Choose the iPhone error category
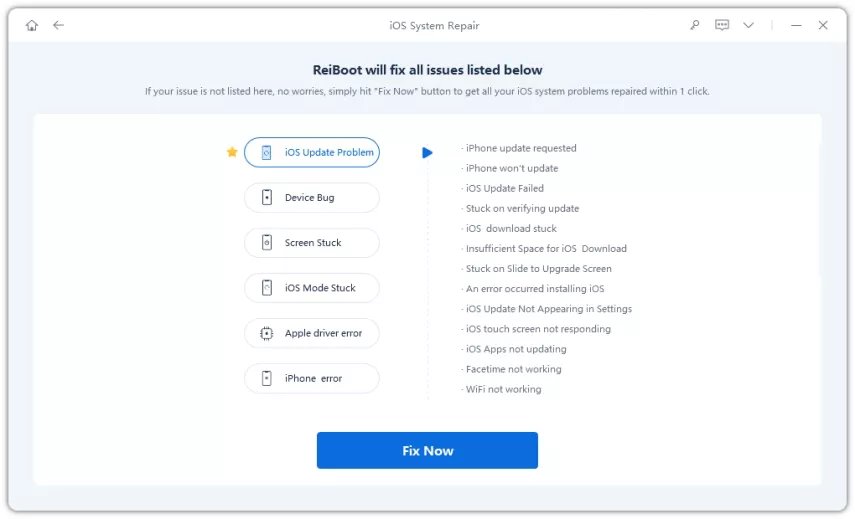855x519 pixels. [x=312, y=379]
